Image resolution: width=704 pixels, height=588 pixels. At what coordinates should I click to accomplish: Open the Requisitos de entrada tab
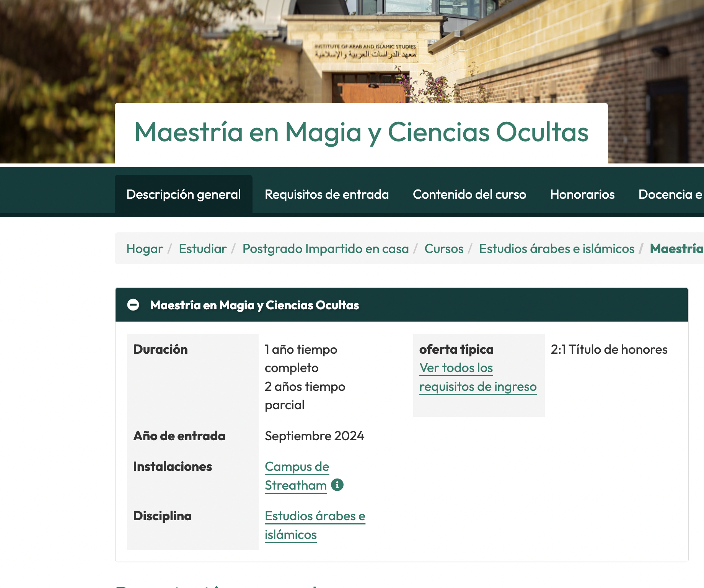coord(327,194)
